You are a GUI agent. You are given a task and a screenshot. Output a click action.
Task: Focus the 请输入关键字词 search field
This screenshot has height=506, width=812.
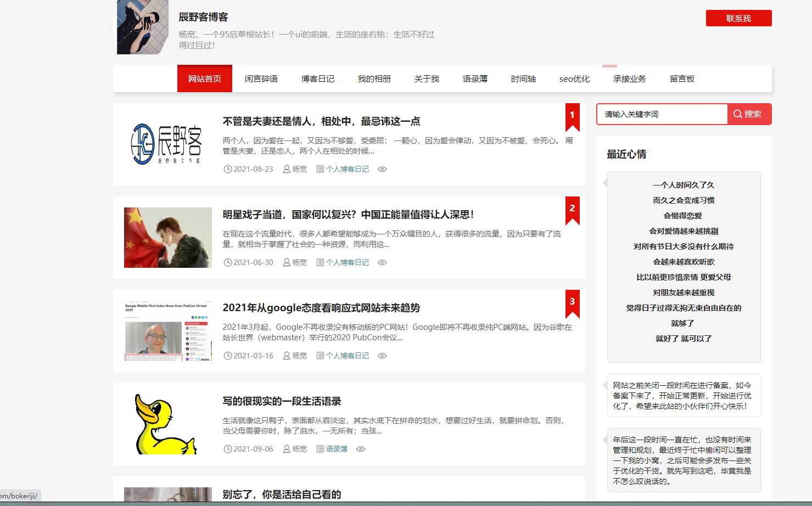pos(662,114)
